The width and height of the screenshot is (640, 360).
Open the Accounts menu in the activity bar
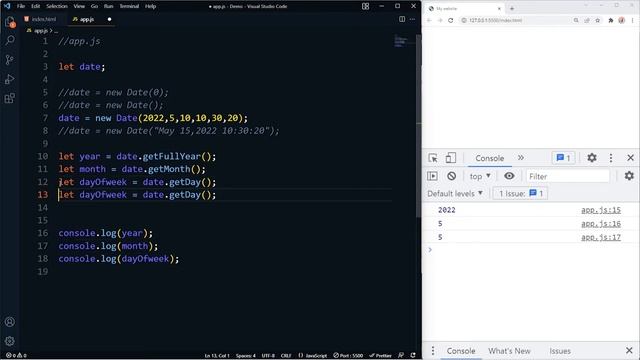10,322
